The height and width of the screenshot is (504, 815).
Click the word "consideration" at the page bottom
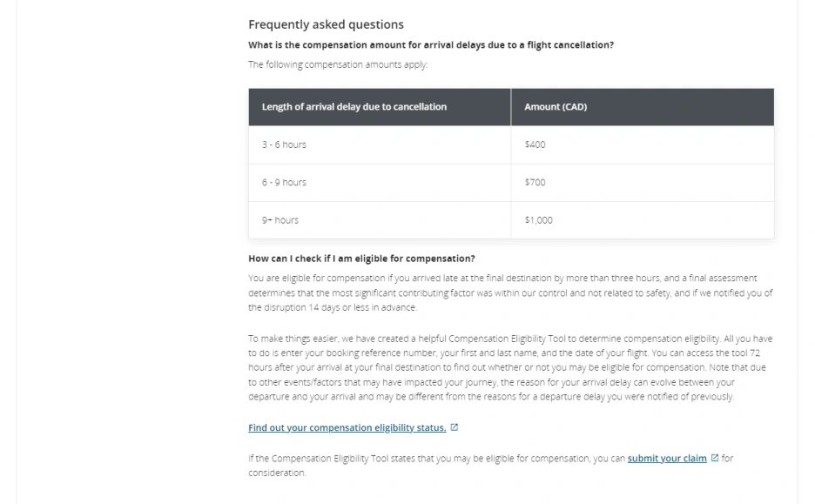[x=277, y=473]
